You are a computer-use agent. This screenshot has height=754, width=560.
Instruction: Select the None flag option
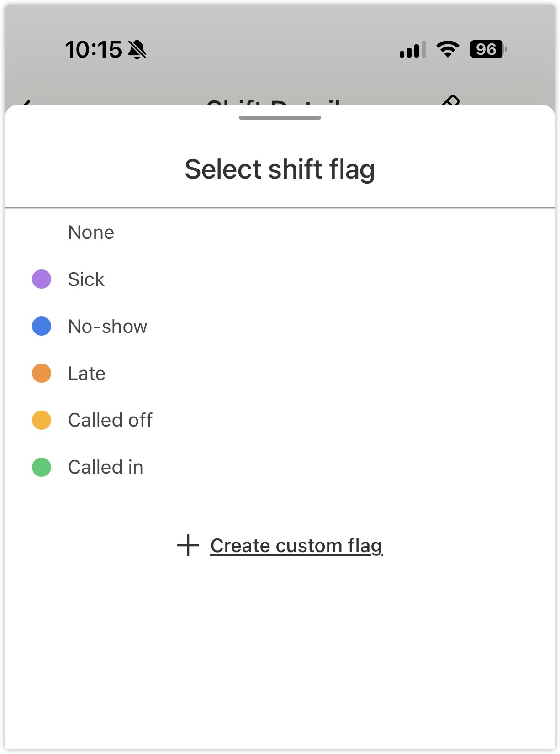[280, 232]
